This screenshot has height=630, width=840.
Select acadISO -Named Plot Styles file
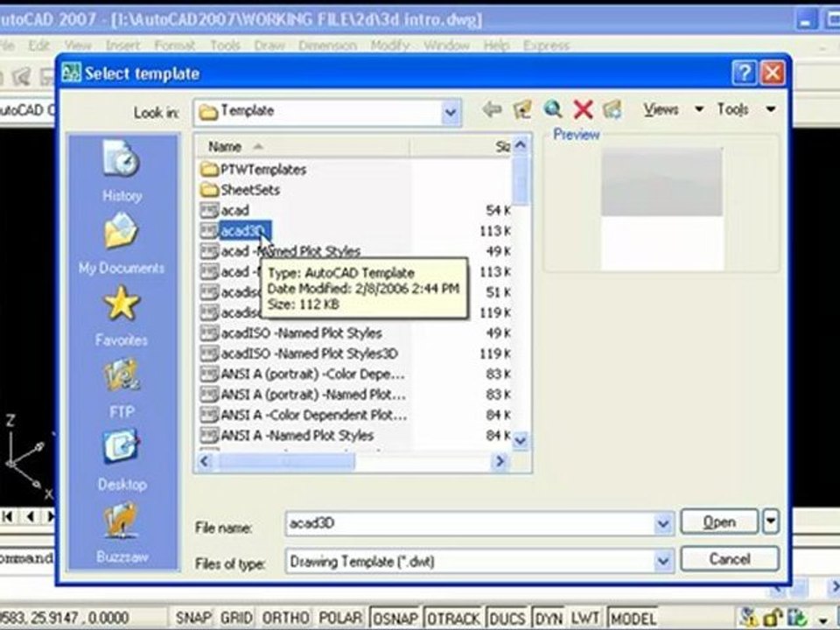291,332
